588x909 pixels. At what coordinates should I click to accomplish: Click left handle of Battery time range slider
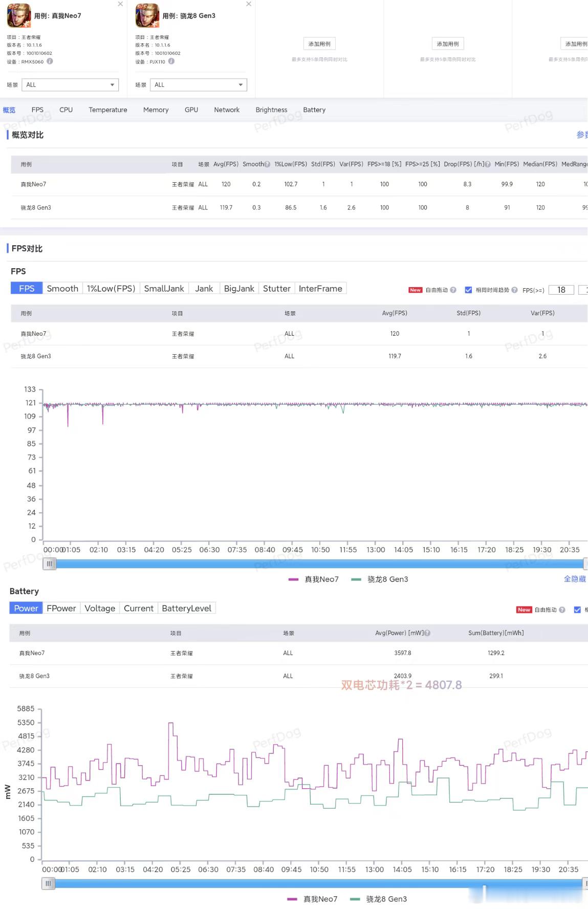coord(48,883)
